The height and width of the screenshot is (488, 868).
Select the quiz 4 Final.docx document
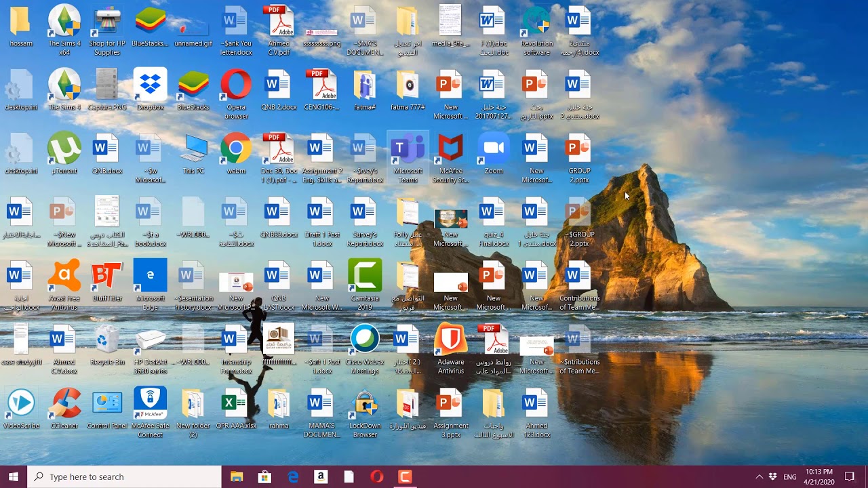[x=494, y=222]
